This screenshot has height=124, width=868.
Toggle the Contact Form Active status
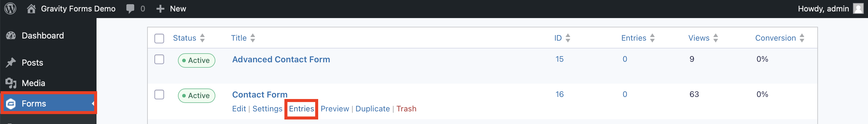click(196, 95)
